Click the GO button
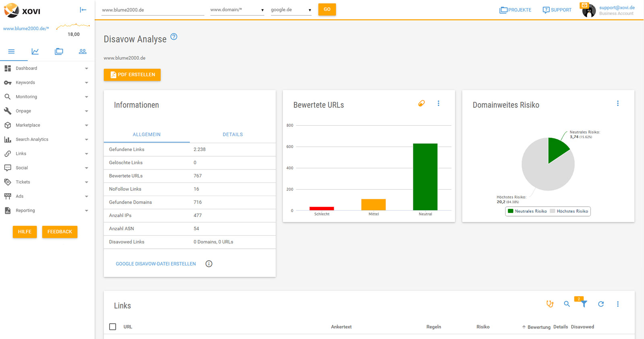Viewport: 644px width, 339px height. point(327,9)
